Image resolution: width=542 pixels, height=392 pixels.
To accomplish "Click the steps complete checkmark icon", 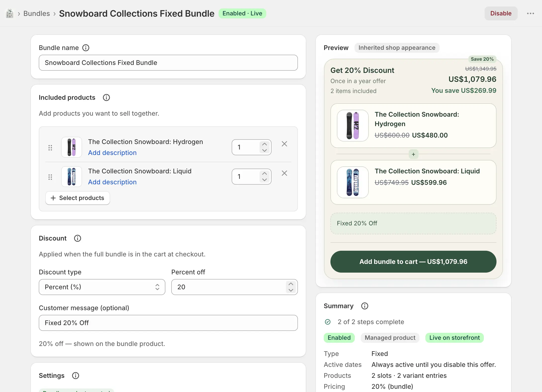I will [328, 322].
